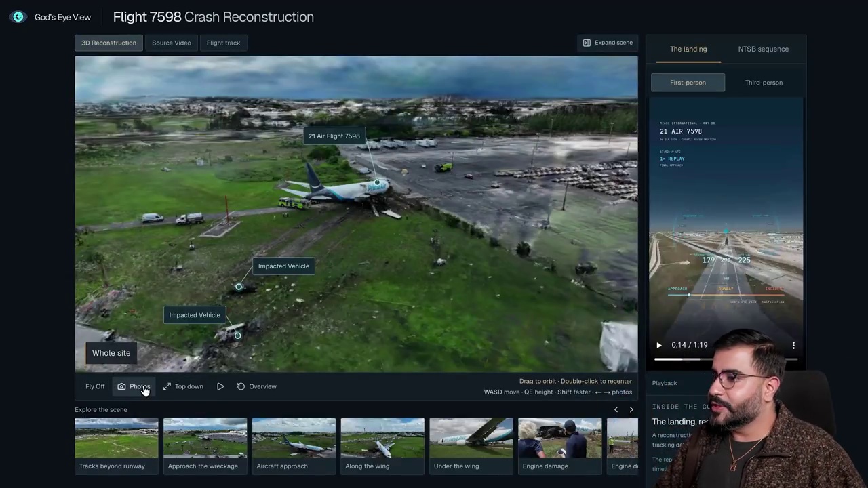This screenshot has height=488, width=868.
Task: Open NTSB sequence tab
Action: tap(763, 49)
